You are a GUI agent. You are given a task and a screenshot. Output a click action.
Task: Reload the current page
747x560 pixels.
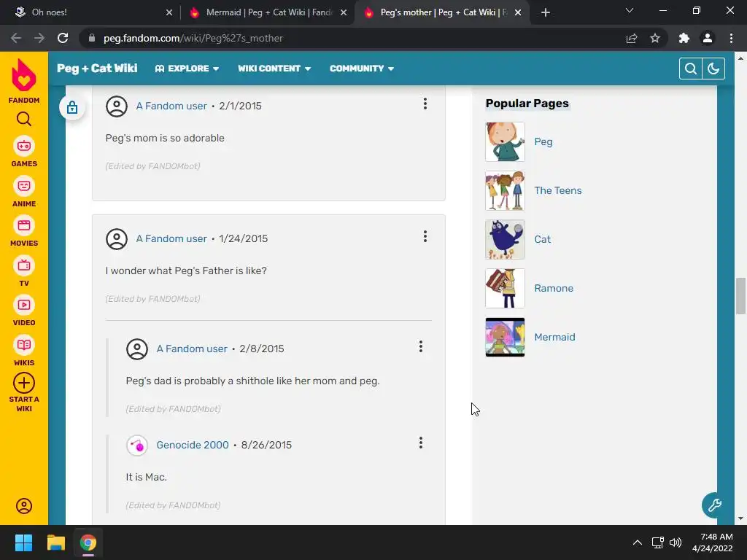(63, 38)
